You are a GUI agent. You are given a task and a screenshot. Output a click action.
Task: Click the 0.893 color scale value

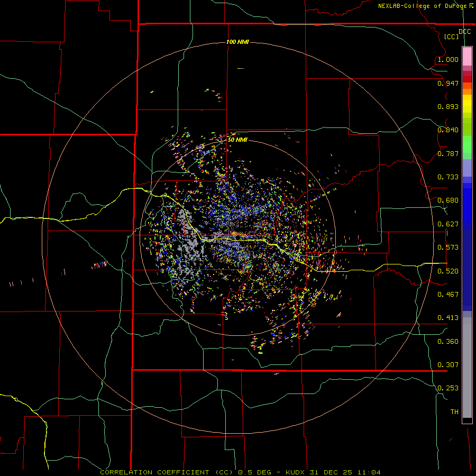448,106
